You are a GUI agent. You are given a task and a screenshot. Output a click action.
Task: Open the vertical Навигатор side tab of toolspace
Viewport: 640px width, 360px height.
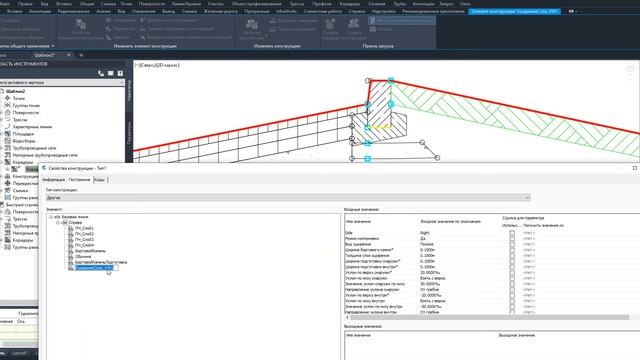[x=130, y=91]
